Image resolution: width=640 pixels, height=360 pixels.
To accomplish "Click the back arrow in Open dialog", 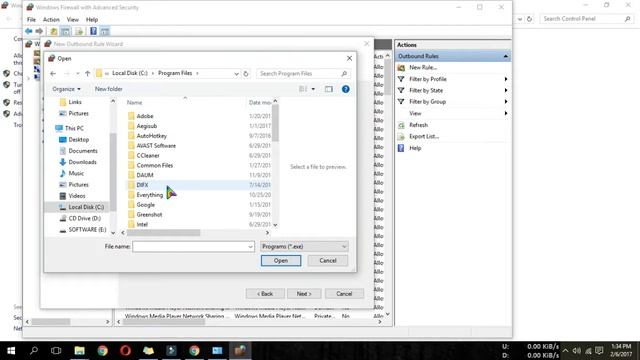I will [53, 73].
